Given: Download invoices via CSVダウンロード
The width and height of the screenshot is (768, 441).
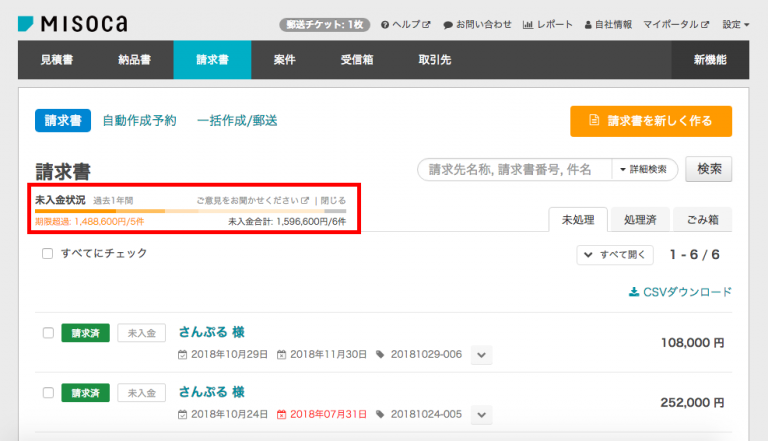Looking at the screenshot, I should [x=680, y=292].
